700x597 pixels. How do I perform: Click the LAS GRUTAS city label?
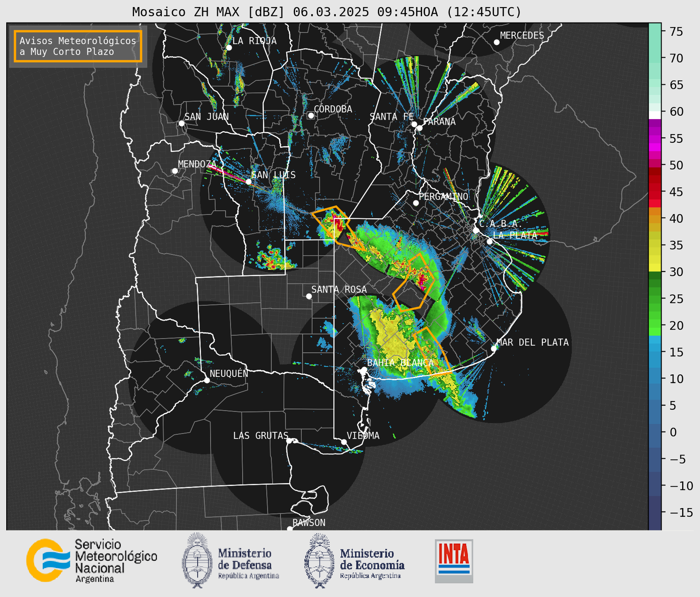point(261,436)
